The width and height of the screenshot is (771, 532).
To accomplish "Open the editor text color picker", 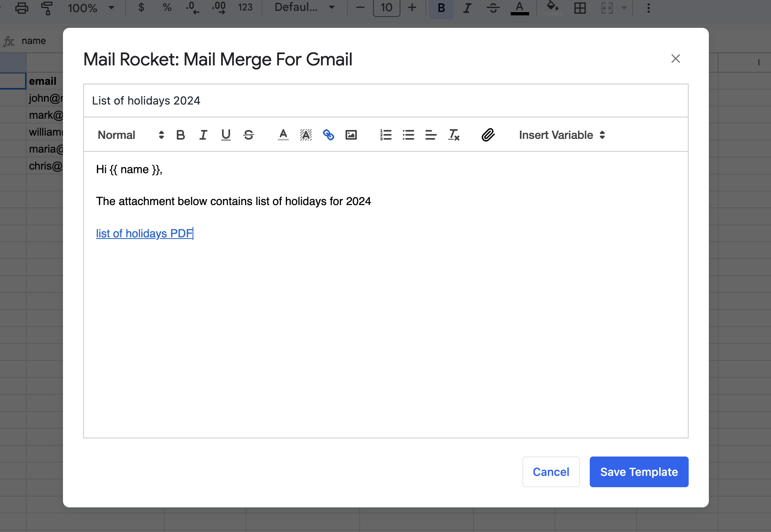I will 283,135.
